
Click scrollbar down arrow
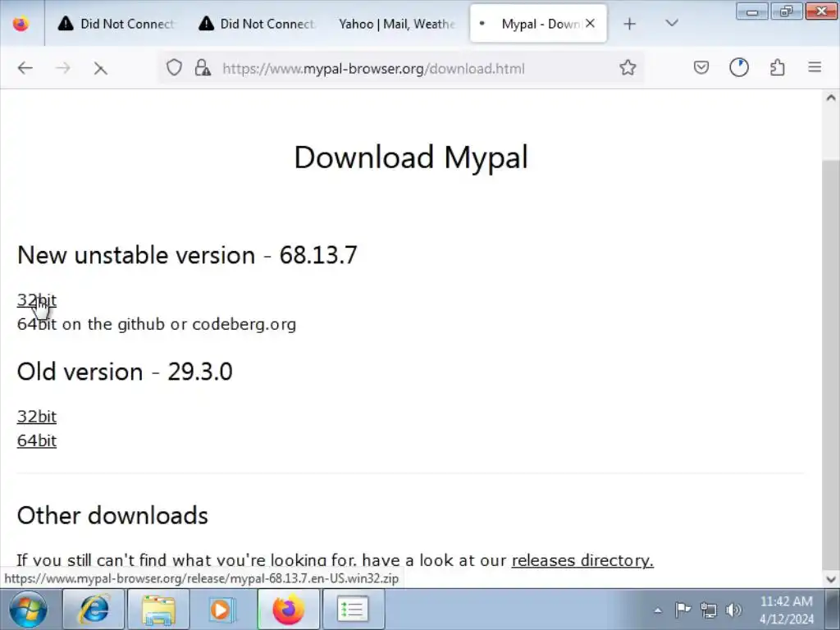[831, 579]
